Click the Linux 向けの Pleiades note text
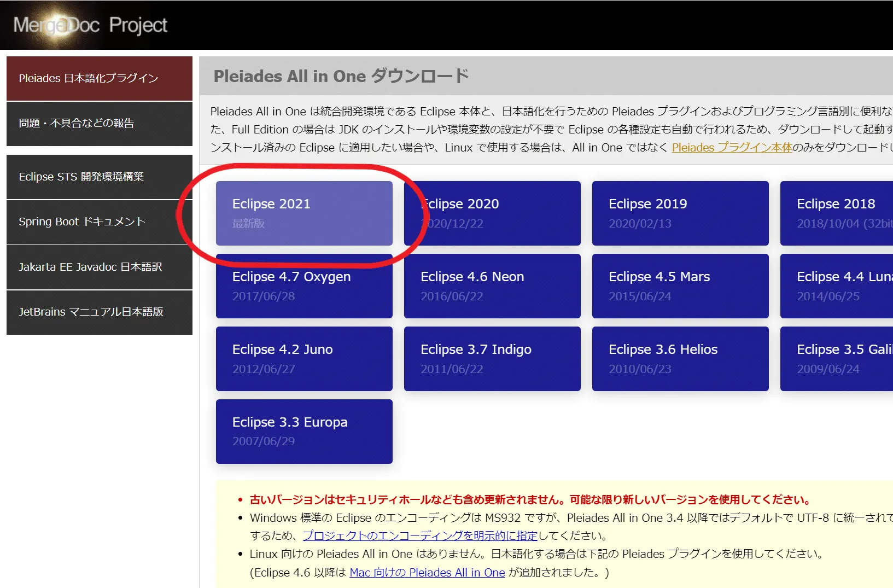 pos(536,554)
